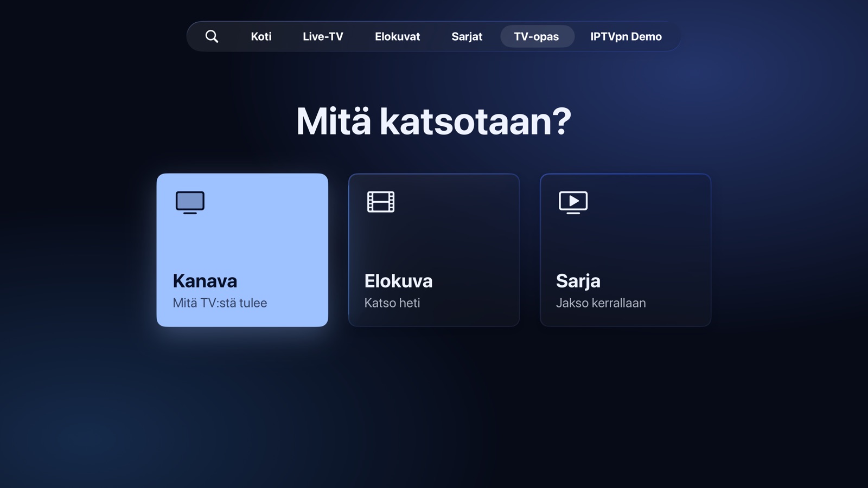Open the Elokuvat tab

click(x=397, y=36)
